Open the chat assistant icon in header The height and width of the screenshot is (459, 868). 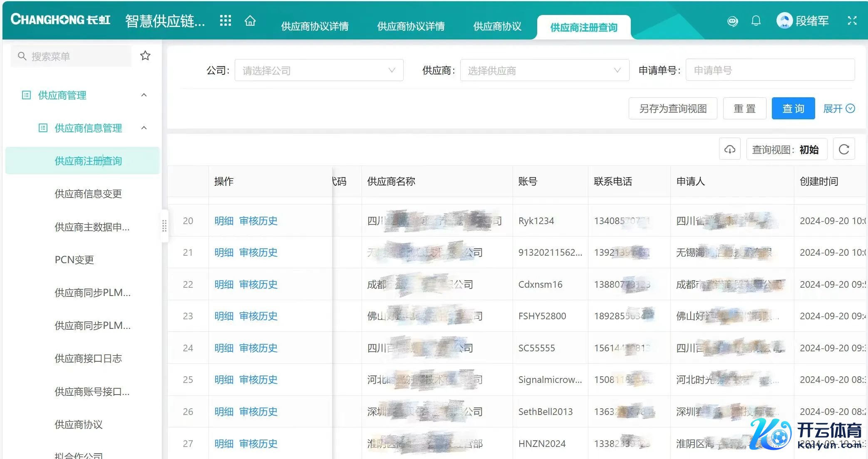732,21
